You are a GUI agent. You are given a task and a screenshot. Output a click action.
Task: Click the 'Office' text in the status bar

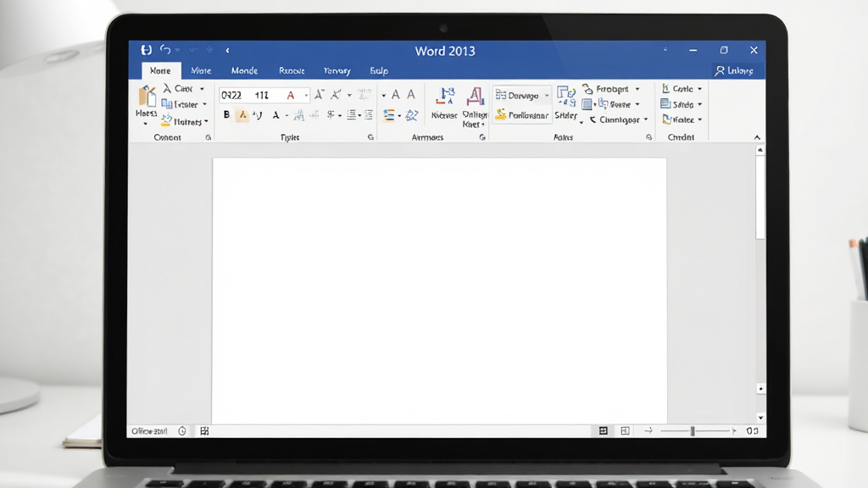pos(149,431)
